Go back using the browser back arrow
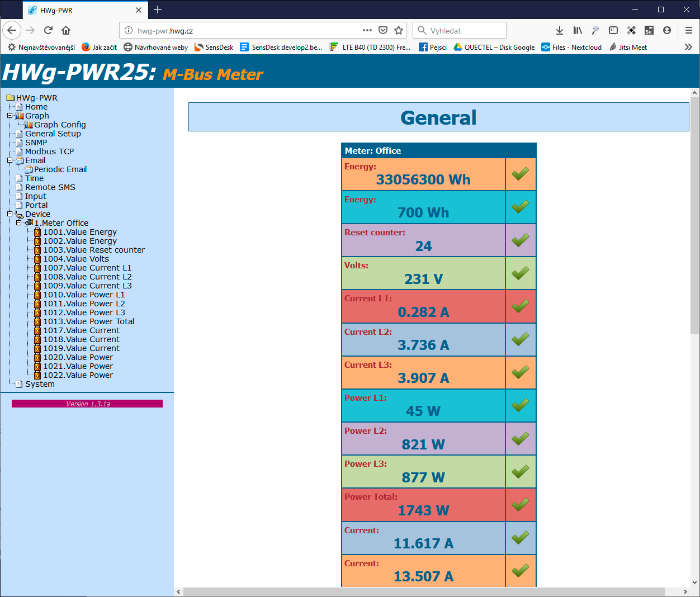This screenshot has width=700, height=597. (12, 30)
